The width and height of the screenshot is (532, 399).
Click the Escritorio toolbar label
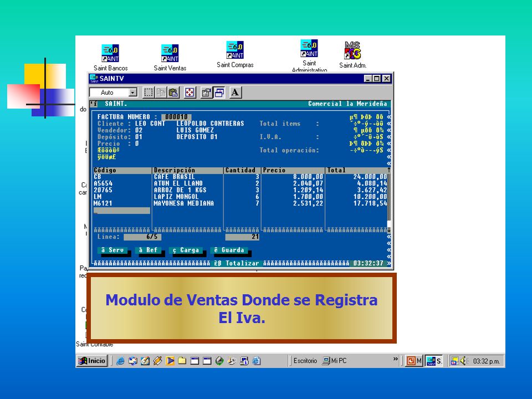click(305, 361)
